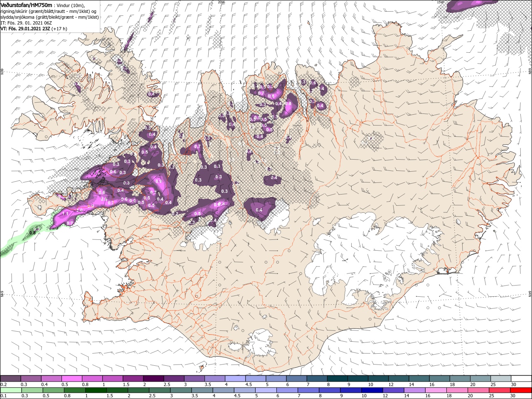Click the '(+17 h)' forecast offset text
Image resolution: width=532 pixels, height=399 pixels.
(x=60, y=29)
